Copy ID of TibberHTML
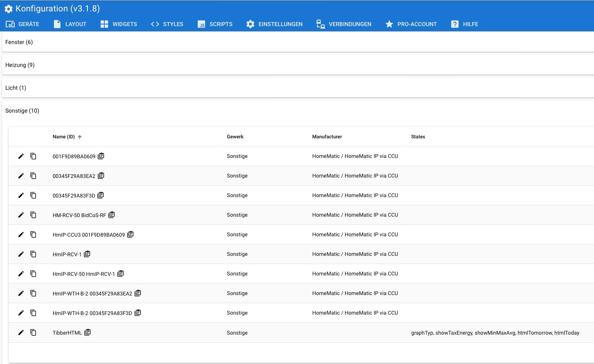594x364 pixels. (x=87, y=332)
